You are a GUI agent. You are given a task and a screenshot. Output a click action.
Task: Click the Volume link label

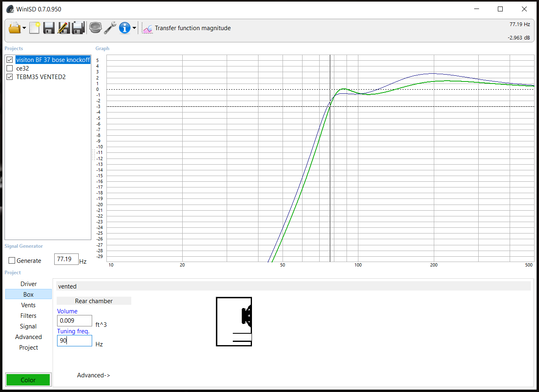click(67, 311)
